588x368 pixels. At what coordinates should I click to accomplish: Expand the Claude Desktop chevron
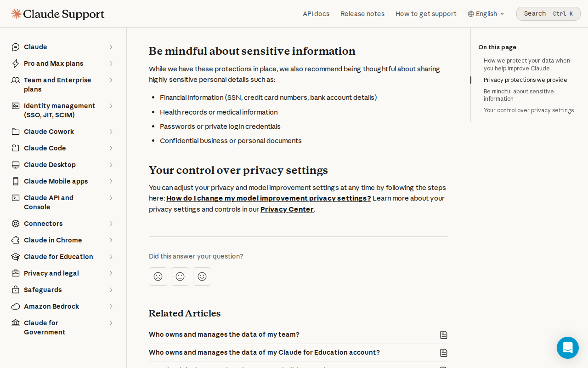(x=111, y=165)
